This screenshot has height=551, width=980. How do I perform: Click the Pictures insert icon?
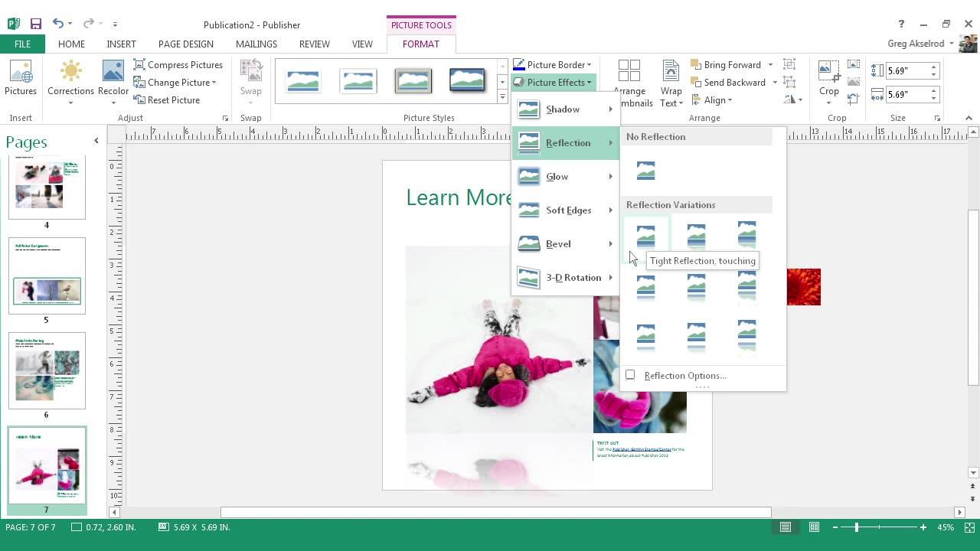20,77
